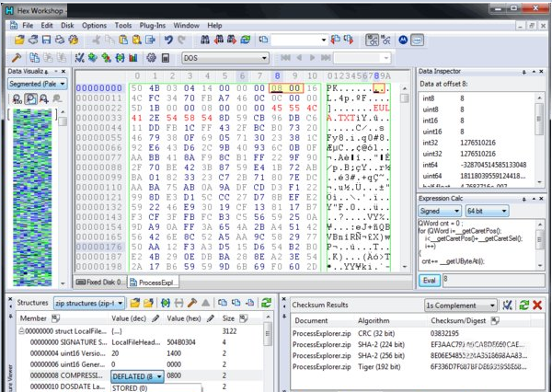Click the Eval result input field
This screenshot has width=552, height=392.
[493, 281]
